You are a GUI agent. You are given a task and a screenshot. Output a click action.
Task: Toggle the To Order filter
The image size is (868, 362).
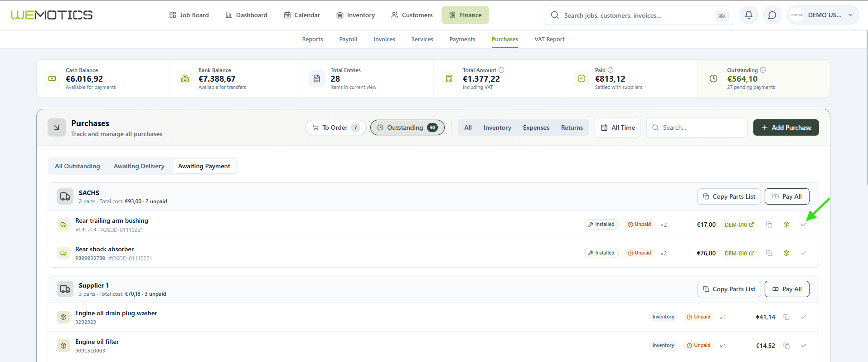(336, 127)
